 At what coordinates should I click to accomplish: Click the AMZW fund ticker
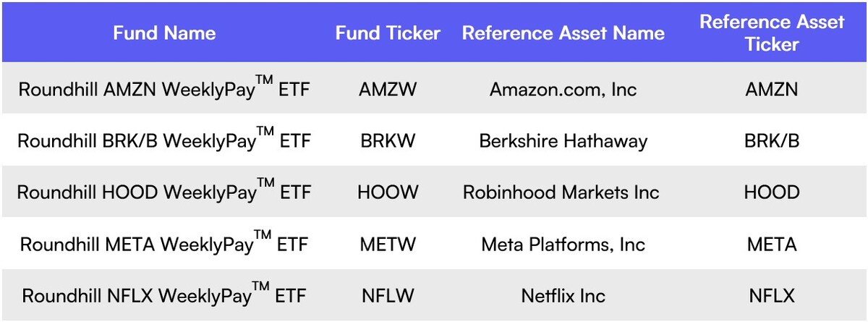point(388,89)
